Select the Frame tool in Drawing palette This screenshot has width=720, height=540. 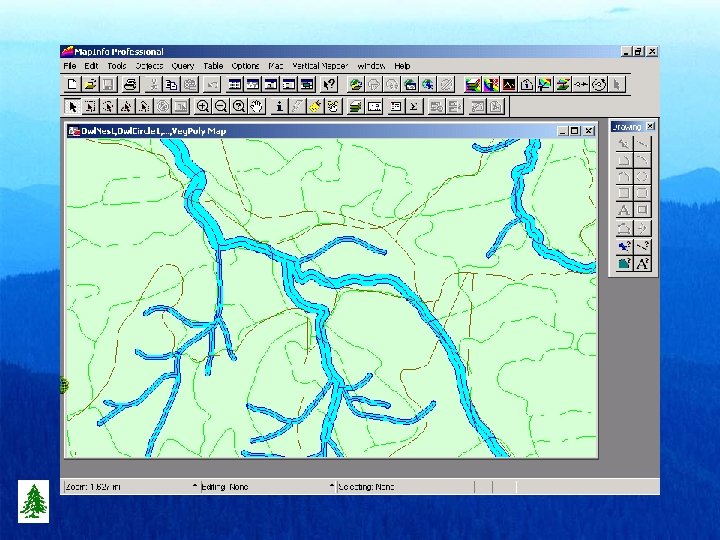click(642, 210)
